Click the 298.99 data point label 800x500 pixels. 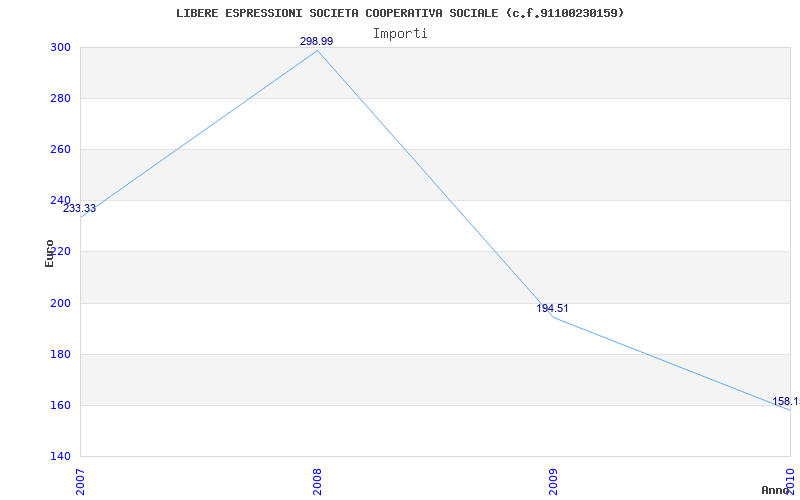click(316, 41)
